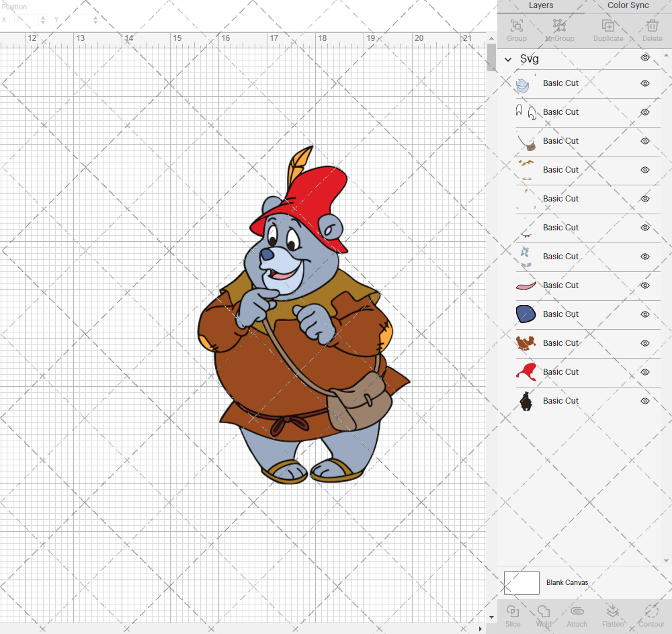Click the canvas vertical scrollbar thumb
Viewport: 672px width, 634px height.
492,57
